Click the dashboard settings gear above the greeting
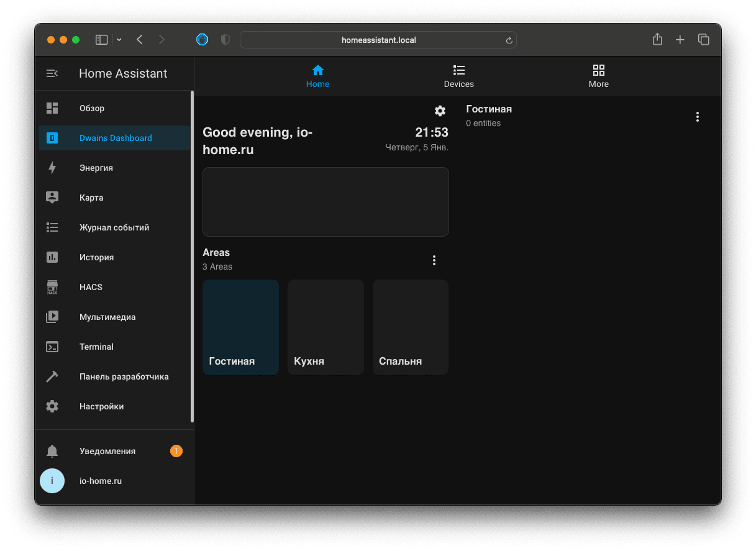The height and width of the screenshot is (551, 756). [440, 111]
